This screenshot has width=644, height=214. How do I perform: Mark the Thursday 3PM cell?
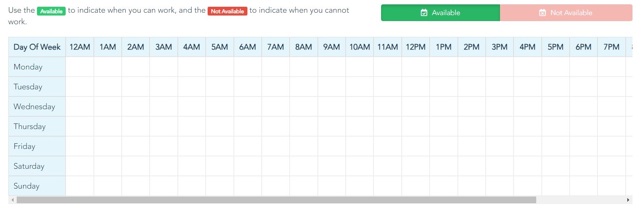click(500, 126)
